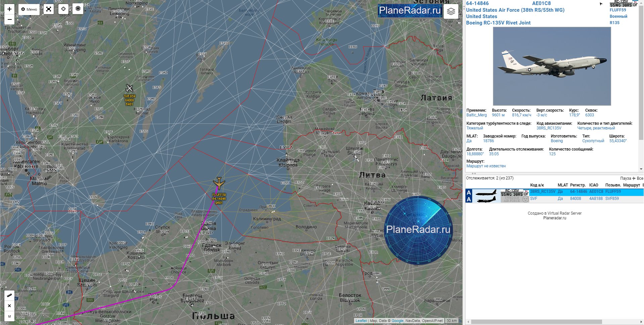Click the layers icon below the PlaneRadar logo

451,11
